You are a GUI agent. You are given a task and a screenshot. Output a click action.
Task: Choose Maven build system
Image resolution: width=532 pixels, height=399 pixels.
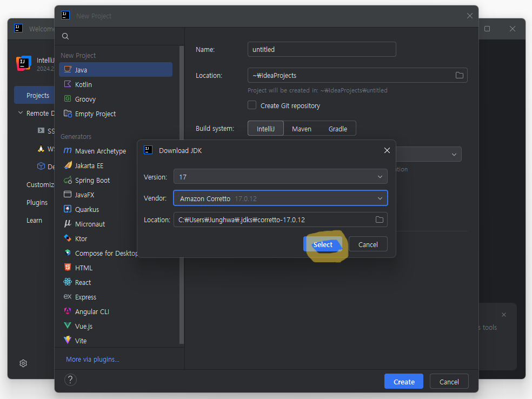point(302,129)
